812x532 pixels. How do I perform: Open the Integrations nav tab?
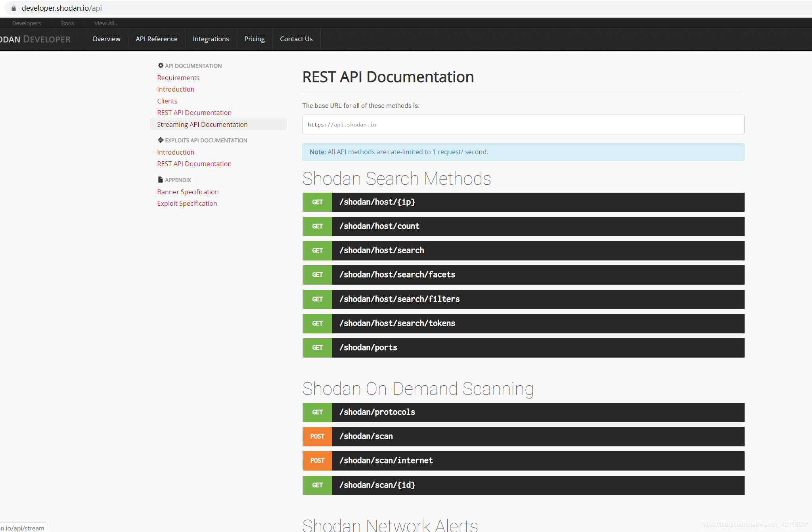[x=211, y=39]
